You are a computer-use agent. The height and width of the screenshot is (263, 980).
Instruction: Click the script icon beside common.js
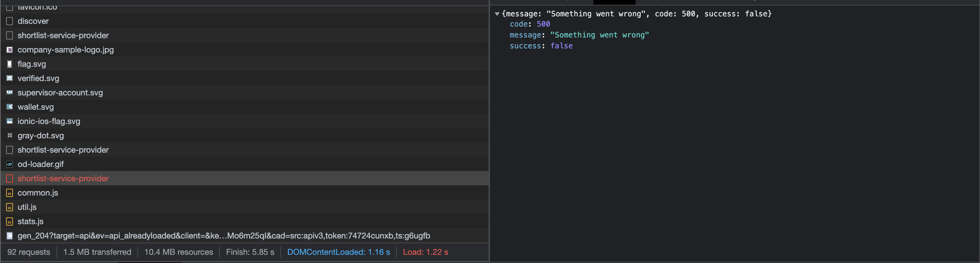pos(10,193)
